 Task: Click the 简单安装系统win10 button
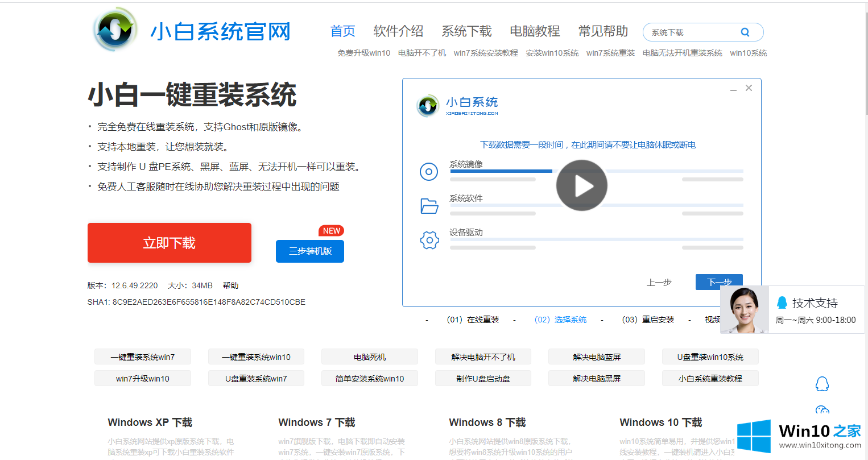pos(370,379)
